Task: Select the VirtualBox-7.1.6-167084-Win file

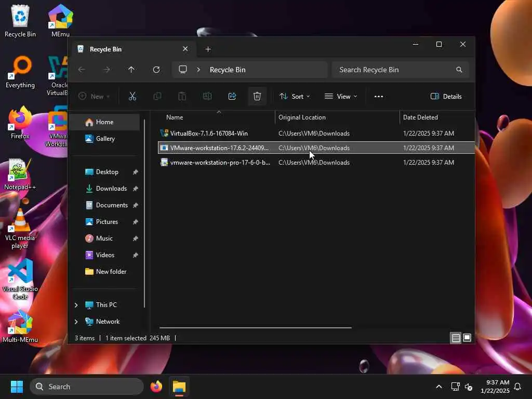Action: click(x=316, y=134)
